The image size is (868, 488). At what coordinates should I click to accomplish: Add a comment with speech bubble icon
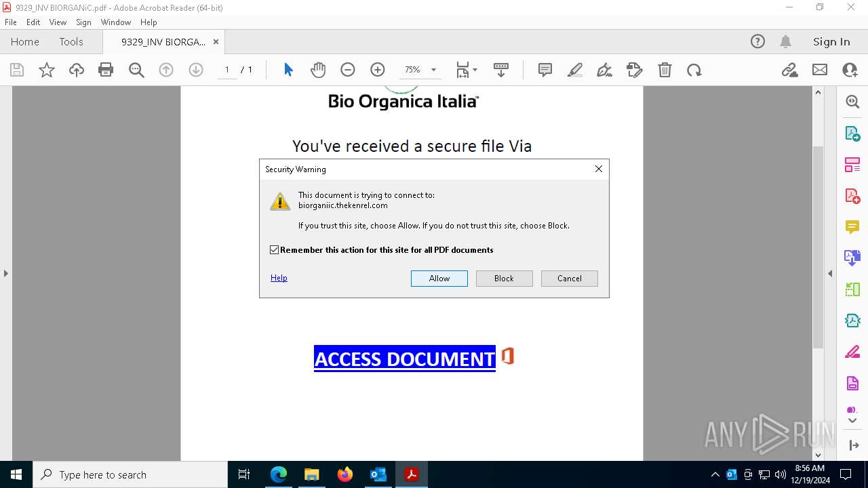(x=545, y=70)
